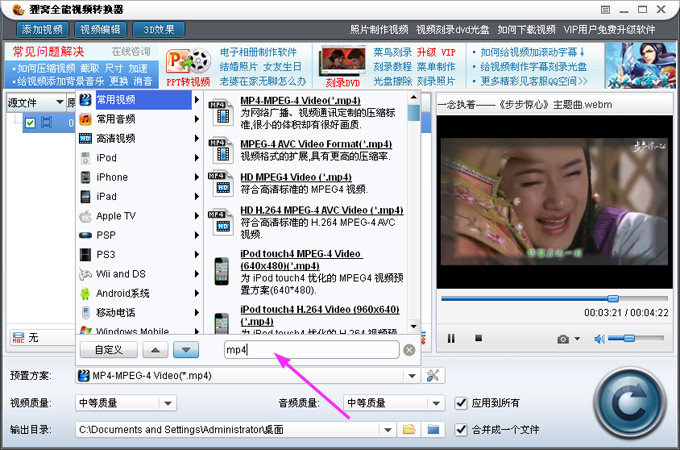Screen dimensions: 680x450
Task: Pause the video preview
Action: 451,338
